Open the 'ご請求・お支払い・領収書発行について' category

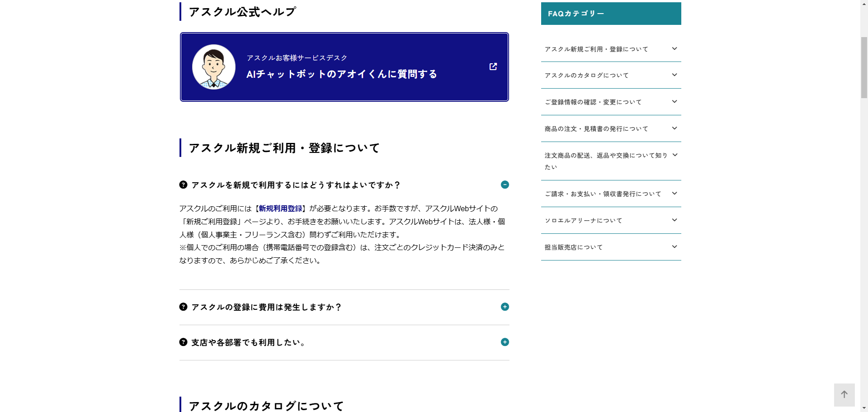point(611,194)
